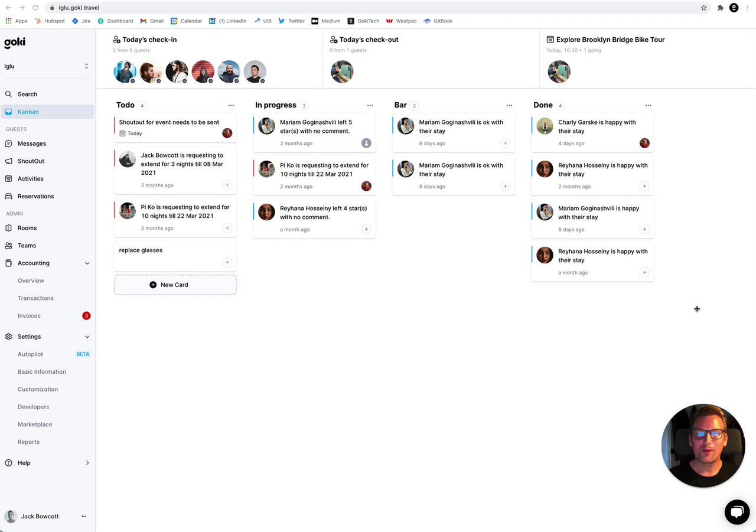Open LinkedIn bookmark

coord(227,21)
